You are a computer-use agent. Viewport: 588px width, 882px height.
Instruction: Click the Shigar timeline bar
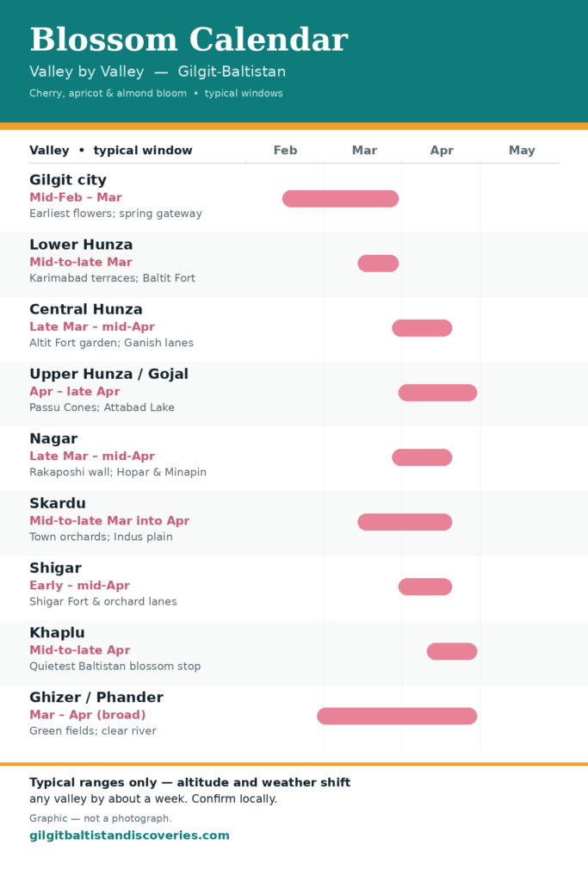click(425, 587)
